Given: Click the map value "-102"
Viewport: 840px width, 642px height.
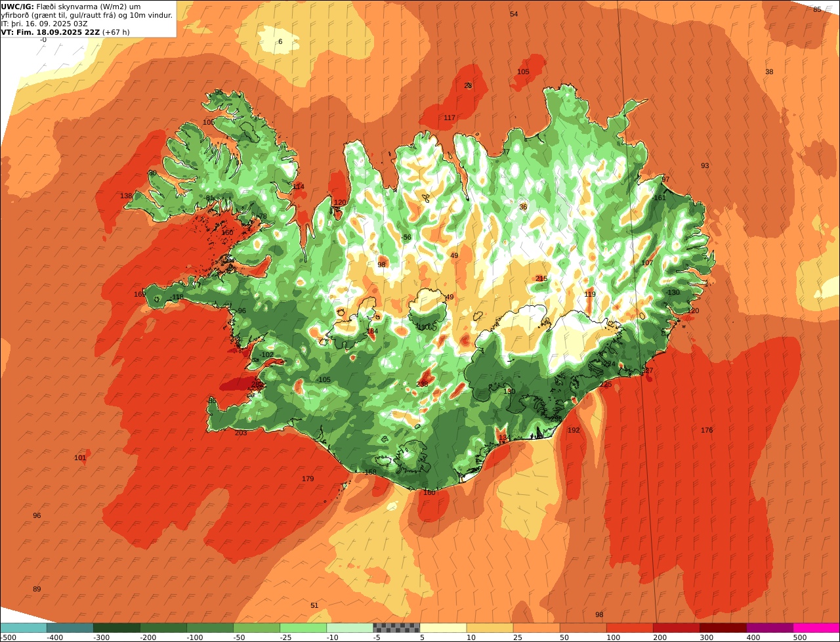Looking at the screenshot, I should pyautogui.click(x=266, y=355).
